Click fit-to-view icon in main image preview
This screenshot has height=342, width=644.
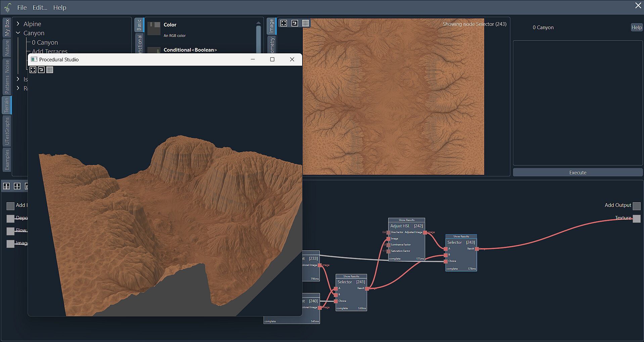point(284,23)
